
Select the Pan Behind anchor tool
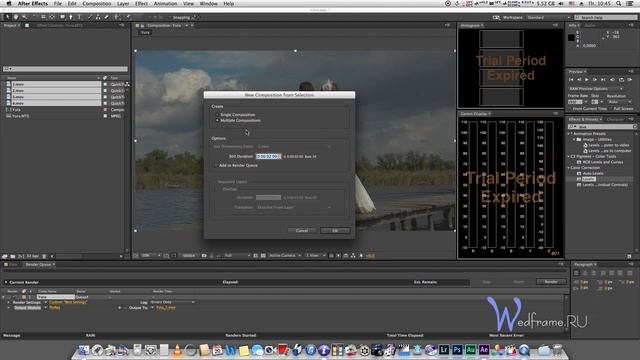click(52, 17)
